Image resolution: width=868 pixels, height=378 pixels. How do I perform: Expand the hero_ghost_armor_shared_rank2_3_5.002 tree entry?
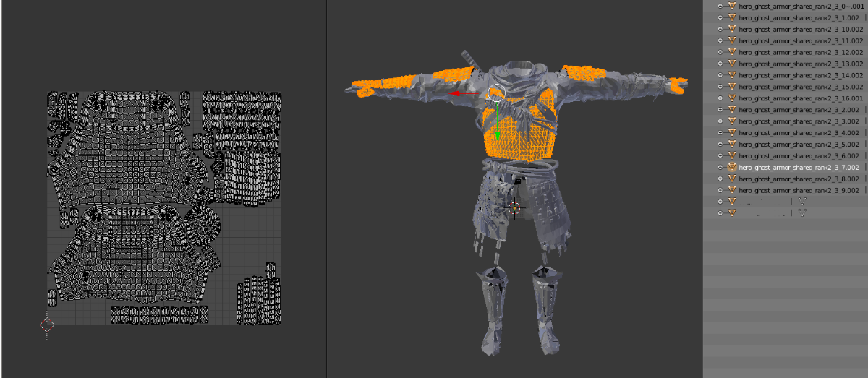tap(720, 145)
